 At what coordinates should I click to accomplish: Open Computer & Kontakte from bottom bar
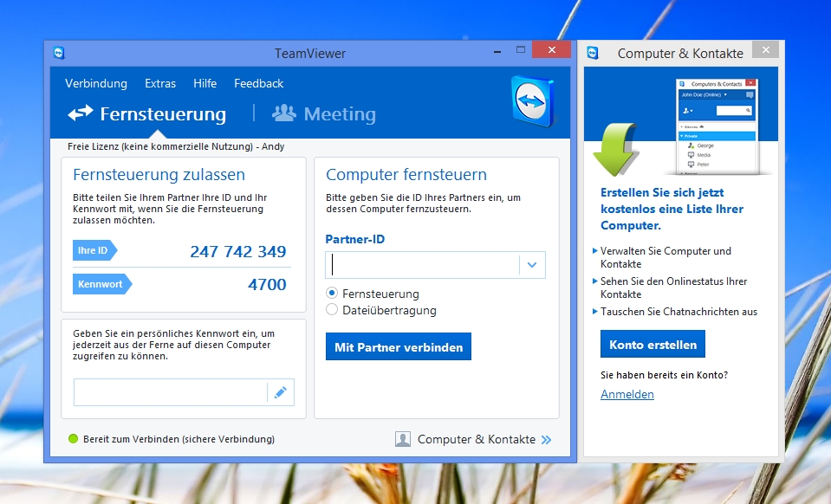pos(473,439)
